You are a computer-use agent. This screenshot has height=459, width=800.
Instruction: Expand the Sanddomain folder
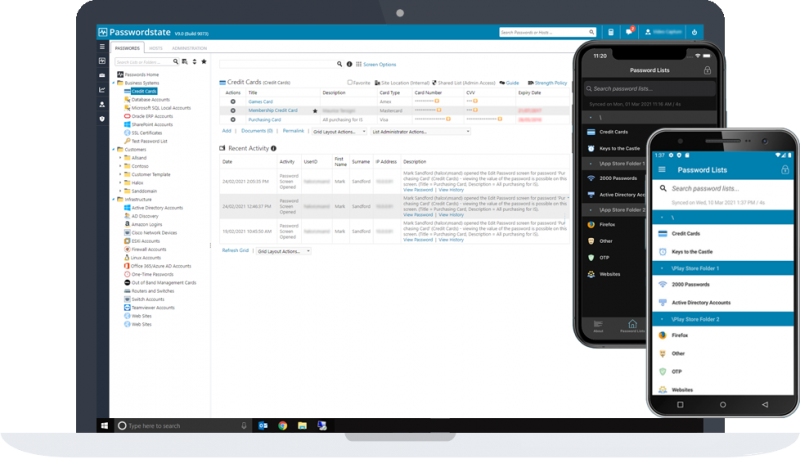point(120,191)
